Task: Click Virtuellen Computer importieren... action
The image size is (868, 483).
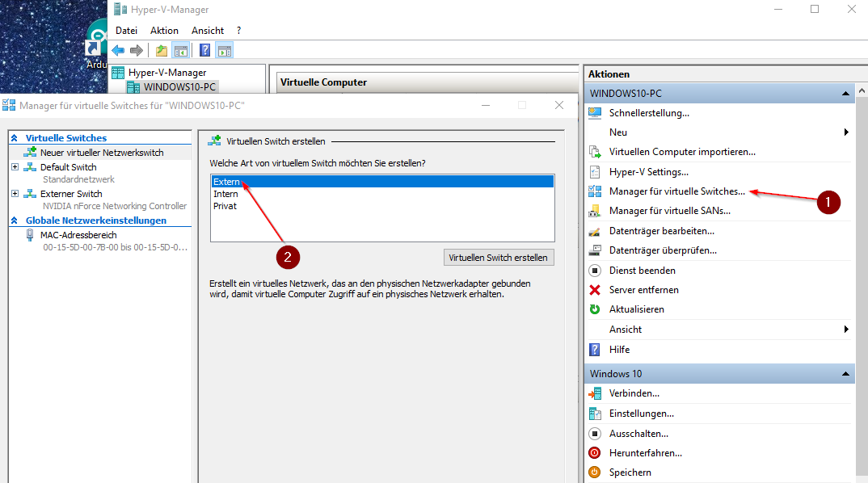Action: (x=682, y=152)
